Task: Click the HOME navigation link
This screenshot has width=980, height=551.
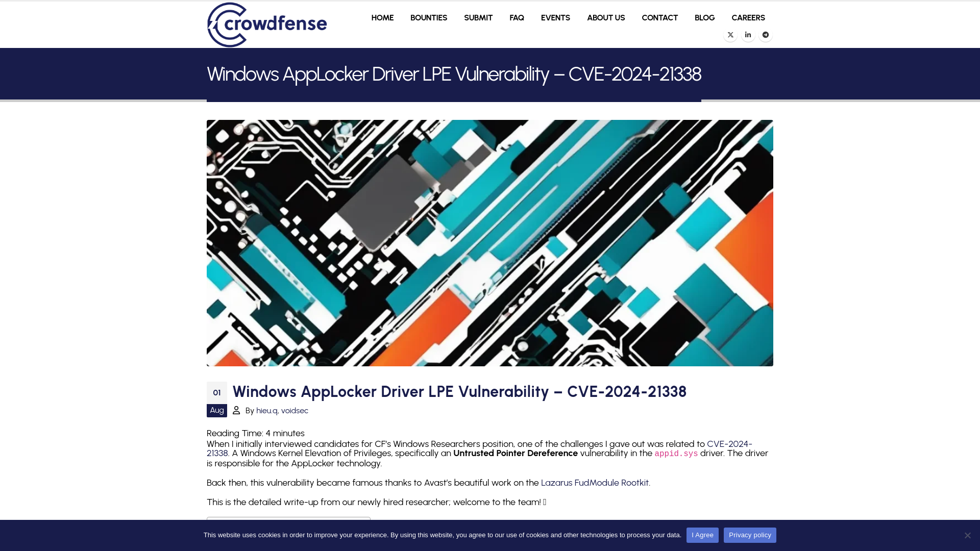Action: (x=382, y=17)
